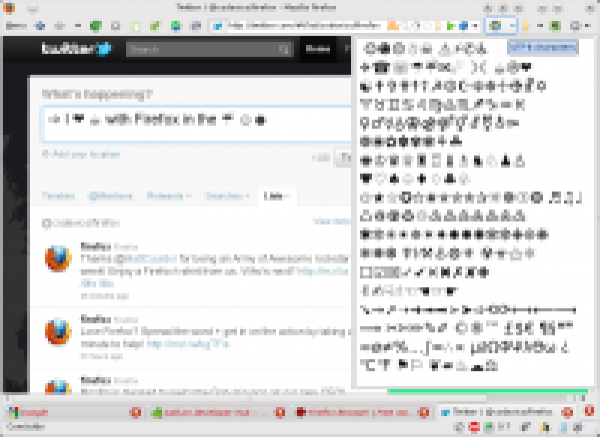Open the Home link in Twitter header
This screenshot has width=600, height=437.
(x=318, y=49)
